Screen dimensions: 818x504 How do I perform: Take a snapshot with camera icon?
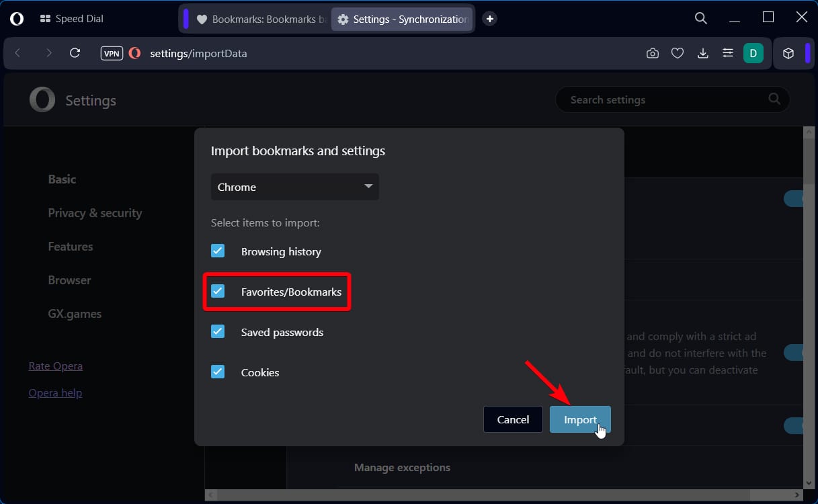[652, 53]
